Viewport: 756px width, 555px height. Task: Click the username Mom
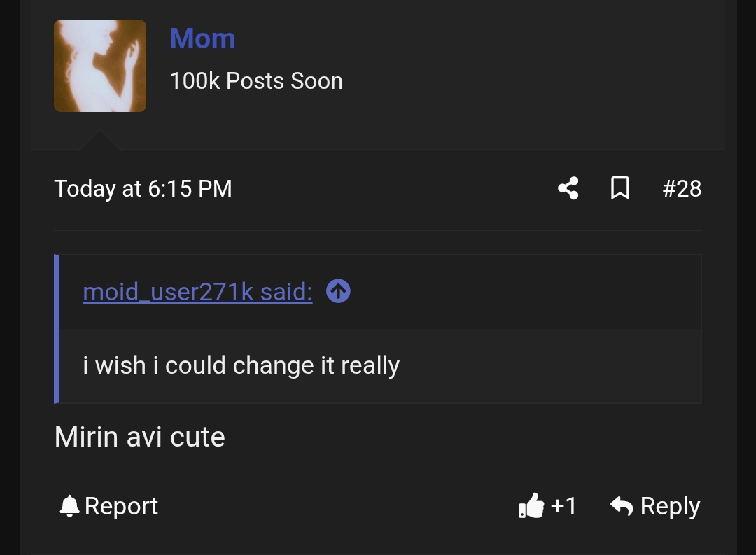pyautogui.click(x=202, y=38)
